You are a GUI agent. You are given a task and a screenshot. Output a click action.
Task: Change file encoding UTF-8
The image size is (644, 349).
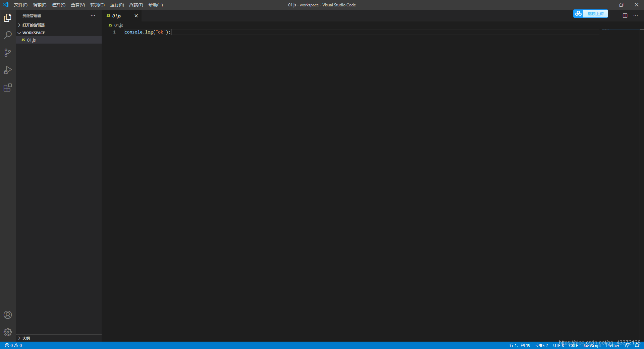pyautogui.click(x=558, y=345)
